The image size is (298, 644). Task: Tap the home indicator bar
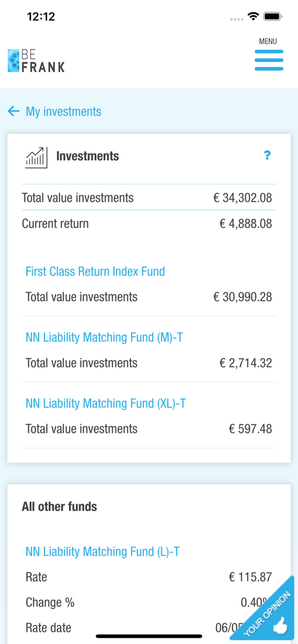149,636
